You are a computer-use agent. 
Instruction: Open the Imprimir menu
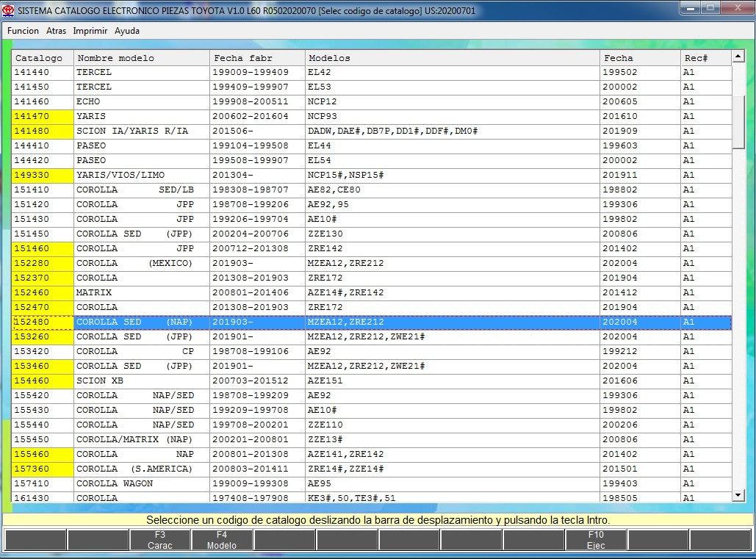click(90, 31)
